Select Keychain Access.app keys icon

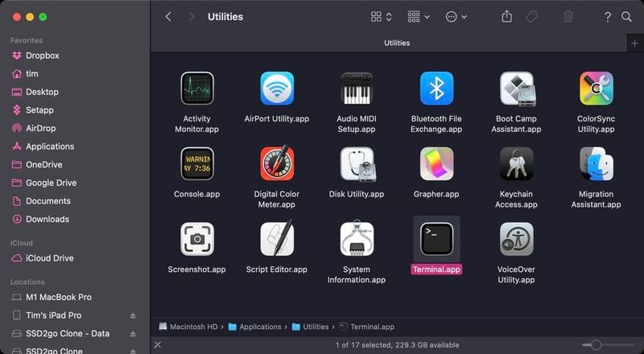coord(516,164)
